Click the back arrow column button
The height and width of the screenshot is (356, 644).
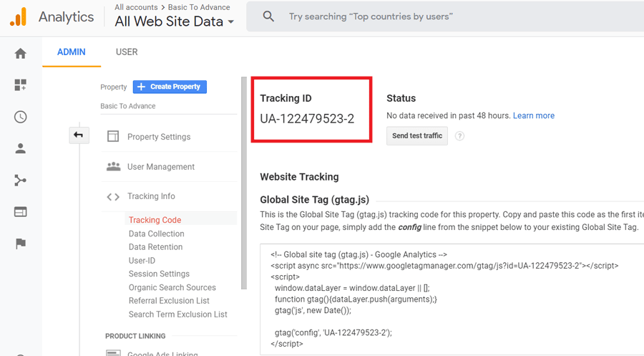coord(79,135)
